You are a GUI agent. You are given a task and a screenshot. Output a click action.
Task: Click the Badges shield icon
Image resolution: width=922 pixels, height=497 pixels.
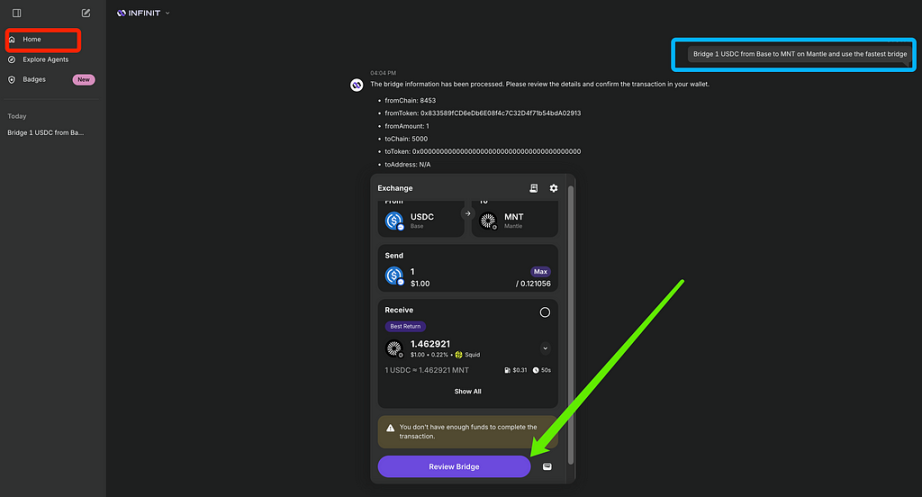(x=12, y=79)
